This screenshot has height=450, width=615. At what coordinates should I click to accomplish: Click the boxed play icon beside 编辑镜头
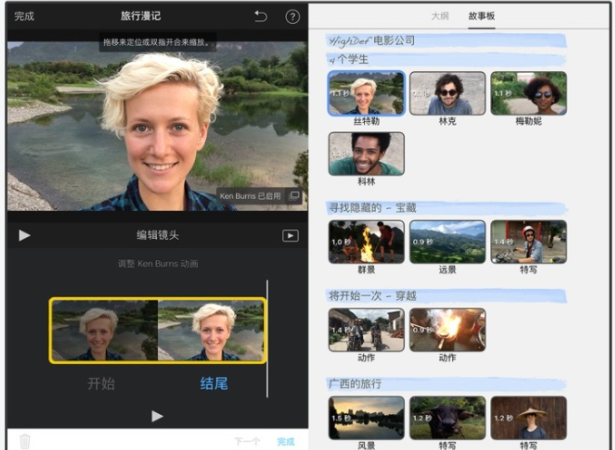pos(289,236)
